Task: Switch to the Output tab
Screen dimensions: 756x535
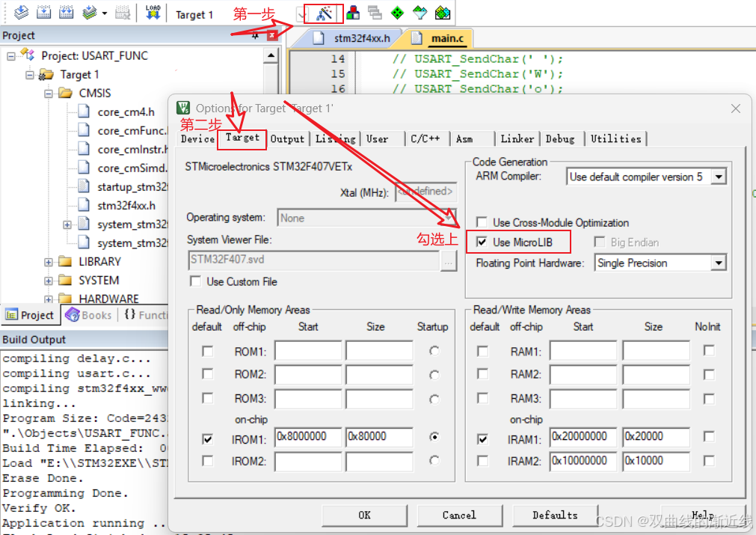Action: point(287,139)
